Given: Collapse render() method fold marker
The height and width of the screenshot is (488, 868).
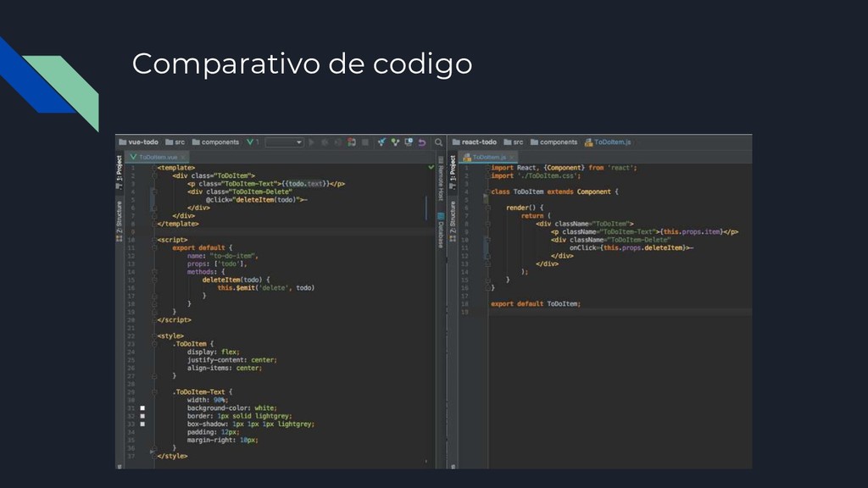Looking at the screenshot, I should (487, 208).
